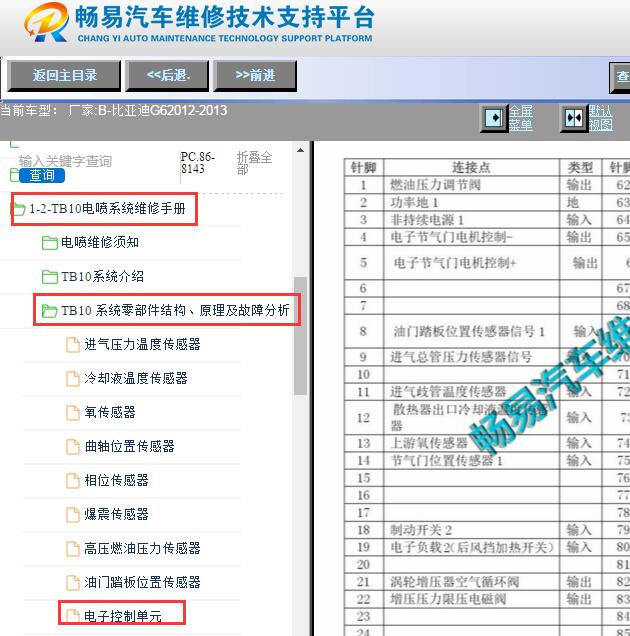The width and height of the screenshot is (630, 636).
Task: Open the 氧传感器 page
Action: (x=110, y=413)
